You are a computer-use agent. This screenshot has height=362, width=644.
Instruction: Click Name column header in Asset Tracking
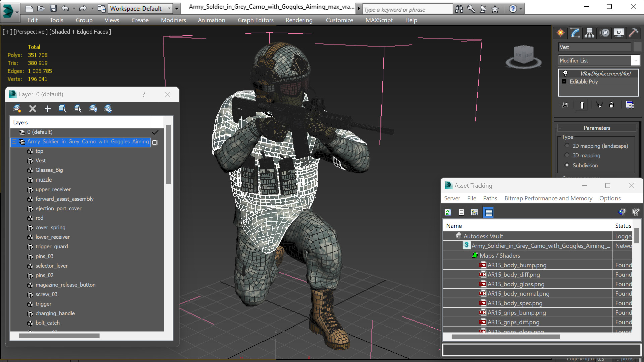pyautogui.click(x=527, y=226)
